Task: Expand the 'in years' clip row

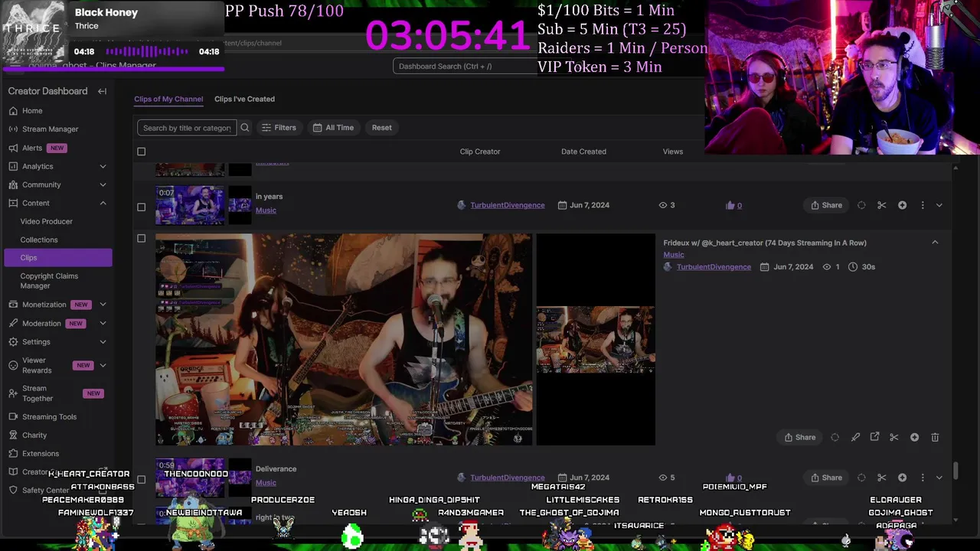Action: point(939,205)
